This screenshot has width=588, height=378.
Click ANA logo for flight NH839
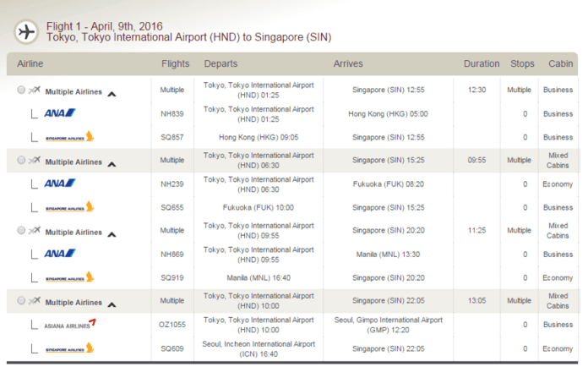coord(60,112)
